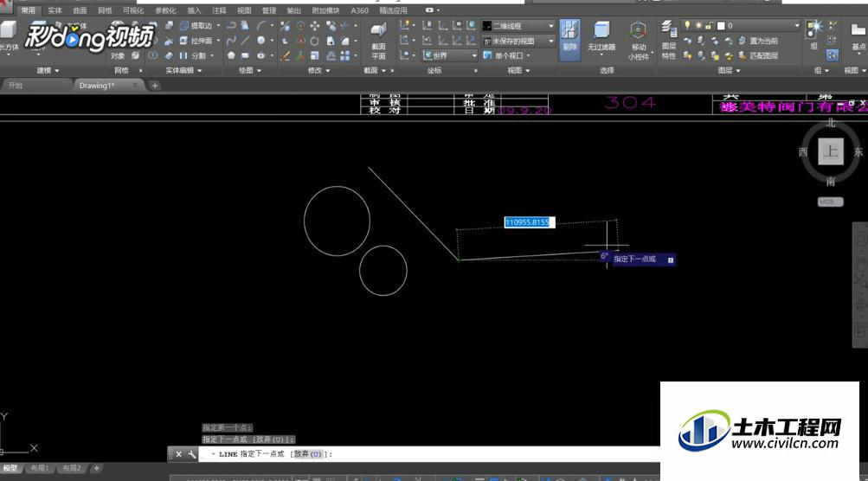
Task: Switch to the 插入 ribbon tab
Action: (x=195, y=10)
